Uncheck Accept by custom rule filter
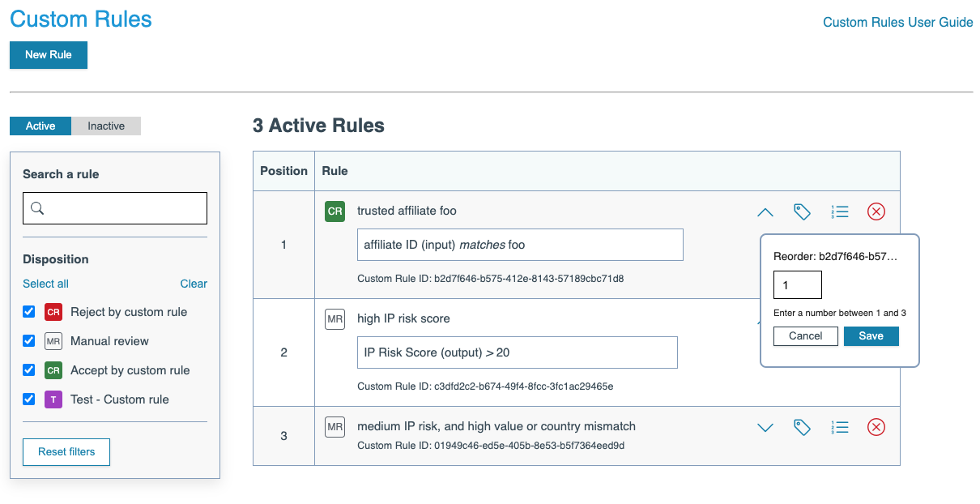Screen dimensions: 980x504 [29, 370]
